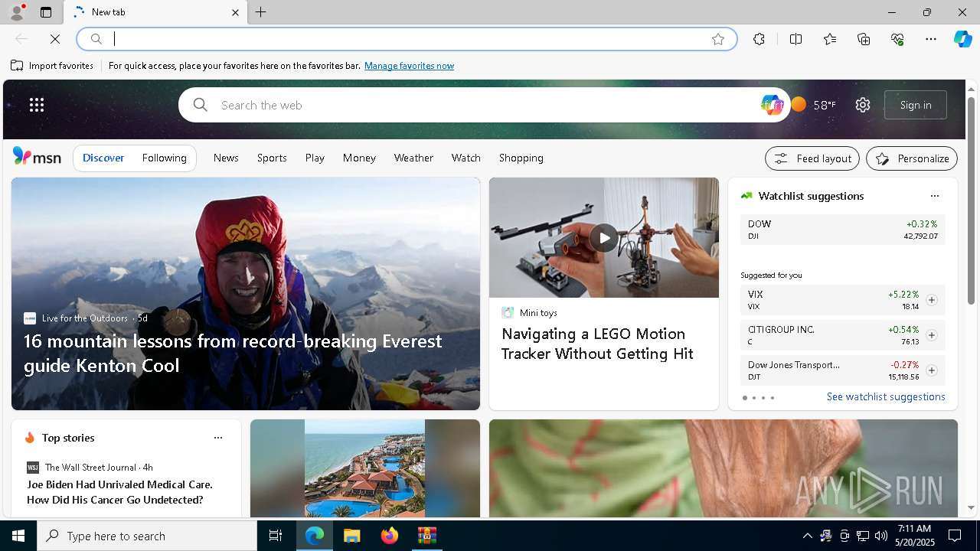
Task: Open the browser profile icon
Action: (x=16, y=12)
